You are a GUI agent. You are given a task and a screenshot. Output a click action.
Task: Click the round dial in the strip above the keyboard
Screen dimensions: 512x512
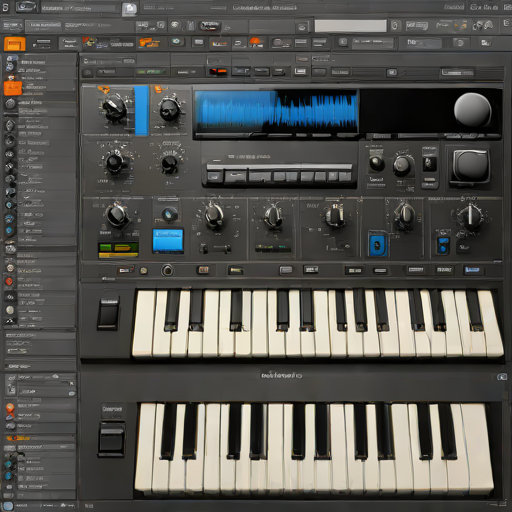(x=167, y=270)
